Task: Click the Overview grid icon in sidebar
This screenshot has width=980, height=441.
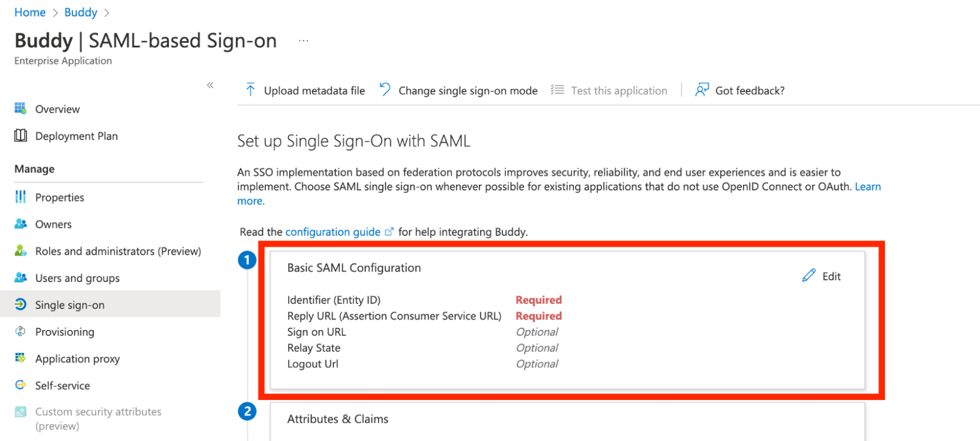Action: [x=21, y=108]
